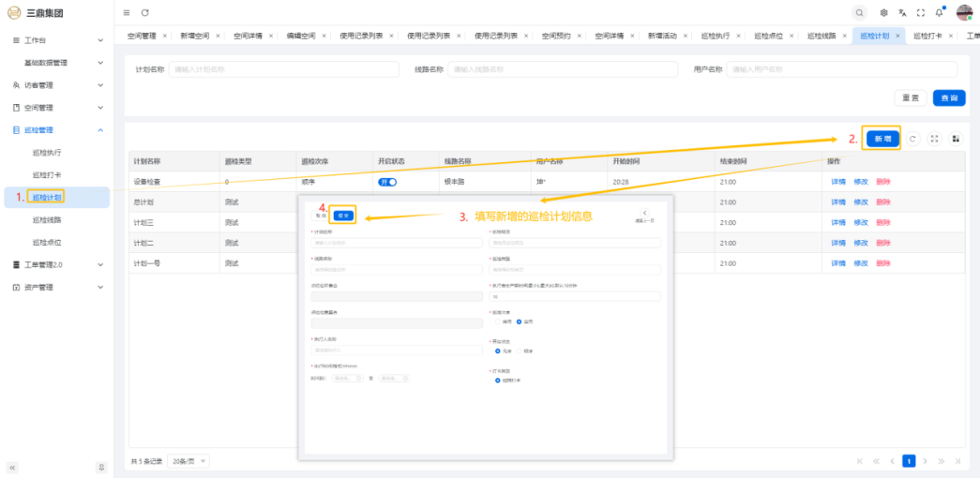Image resolution: width=980 pixels, height=478 pixels.
Task: Click the table refresh icon beside 新增
Action: (913, 139)
